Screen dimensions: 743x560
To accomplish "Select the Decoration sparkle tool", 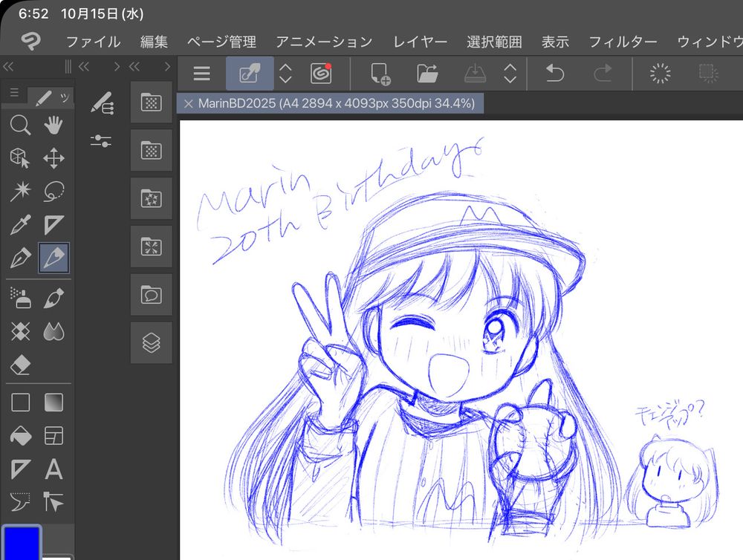I will point(20,332).
